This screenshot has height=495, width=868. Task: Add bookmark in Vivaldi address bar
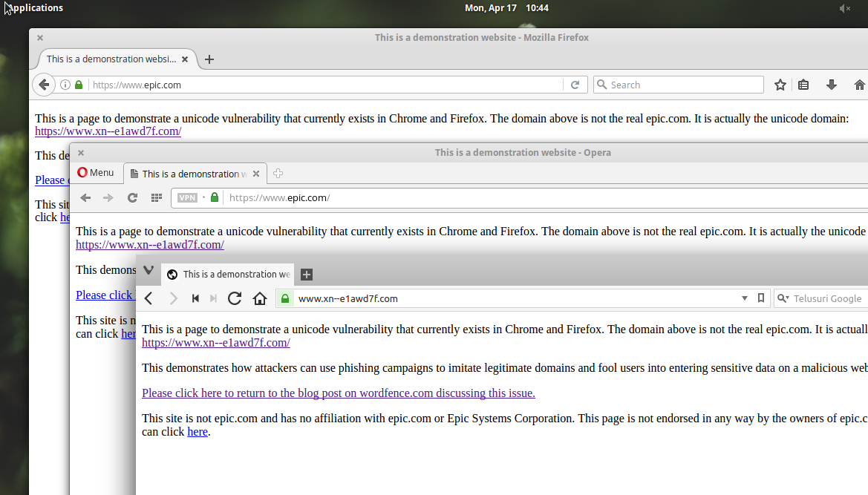click(x=761, y=298)
